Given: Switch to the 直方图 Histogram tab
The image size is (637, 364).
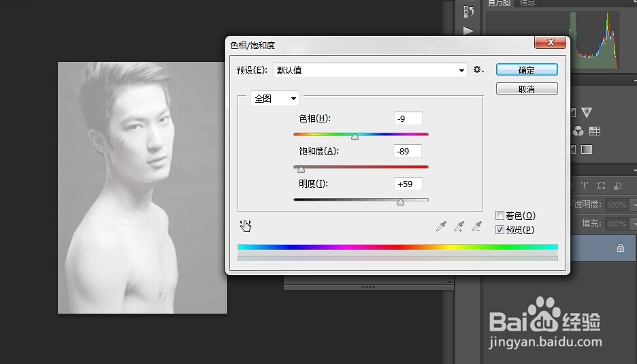Looking at the screenshot, I should pyautogui.click(x=499, y=3).
